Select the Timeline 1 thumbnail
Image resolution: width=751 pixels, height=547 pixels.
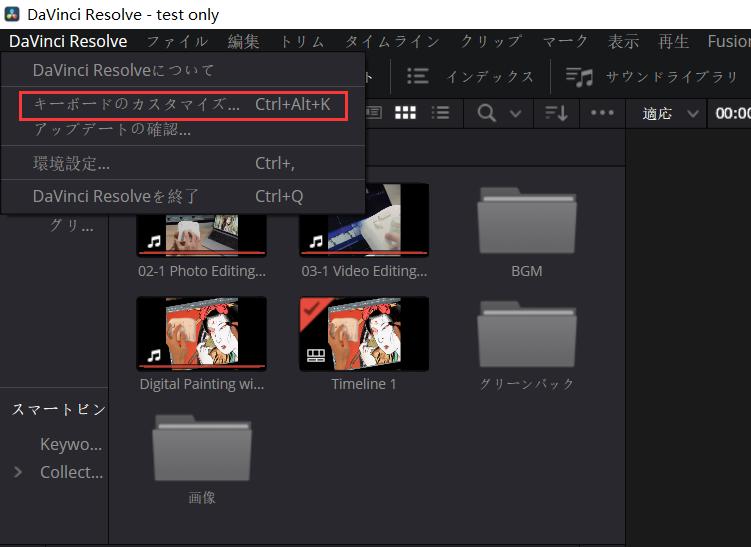[x=364, y=333]
